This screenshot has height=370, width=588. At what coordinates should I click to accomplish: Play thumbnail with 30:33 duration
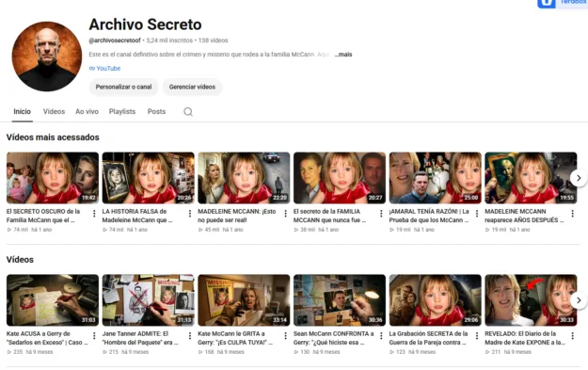531,300
